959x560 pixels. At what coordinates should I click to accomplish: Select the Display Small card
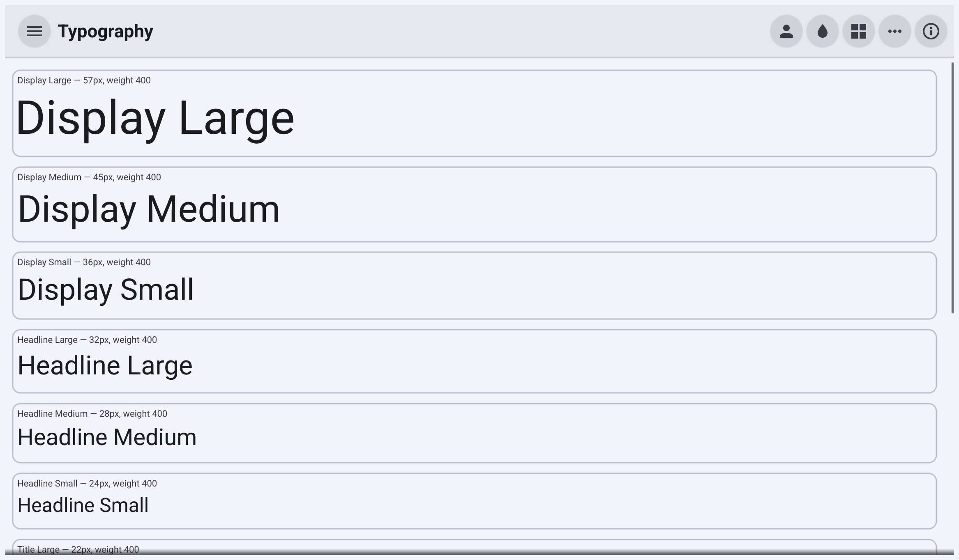point(475,285)
